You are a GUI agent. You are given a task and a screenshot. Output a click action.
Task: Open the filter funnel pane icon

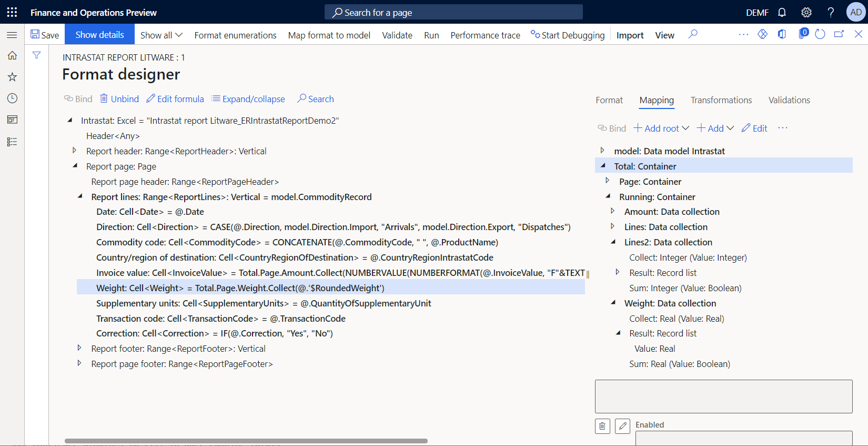(36, 55)
